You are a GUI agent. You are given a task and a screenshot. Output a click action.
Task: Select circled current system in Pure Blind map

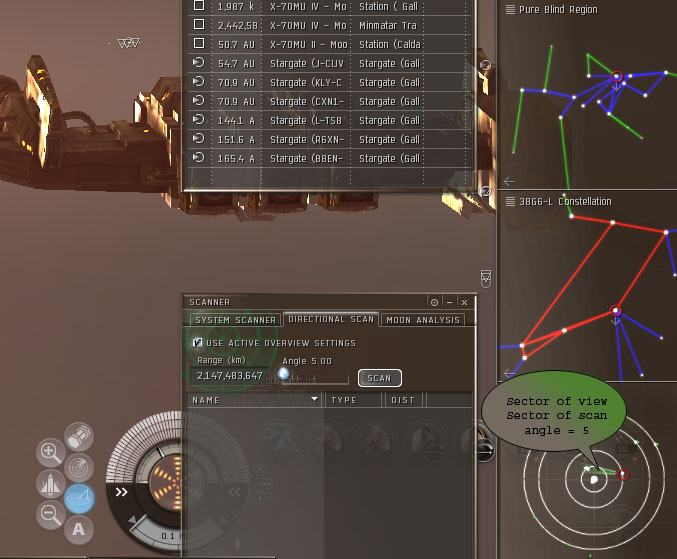tap(617, 77)
